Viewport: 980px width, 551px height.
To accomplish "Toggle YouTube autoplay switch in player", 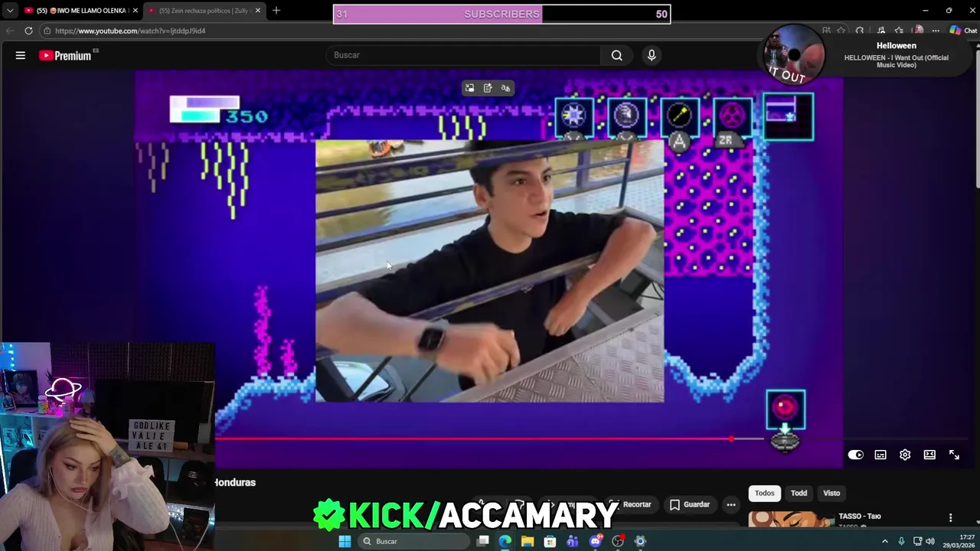I will (x=855, y=455).
